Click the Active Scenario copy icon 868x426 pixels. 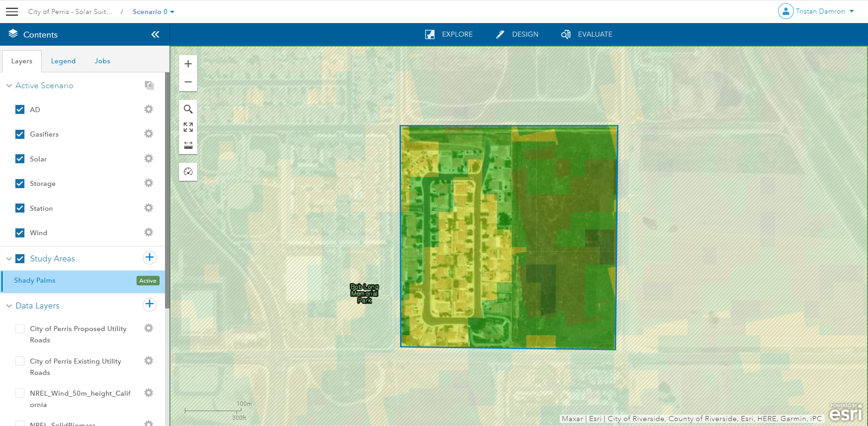coord(149,85)
